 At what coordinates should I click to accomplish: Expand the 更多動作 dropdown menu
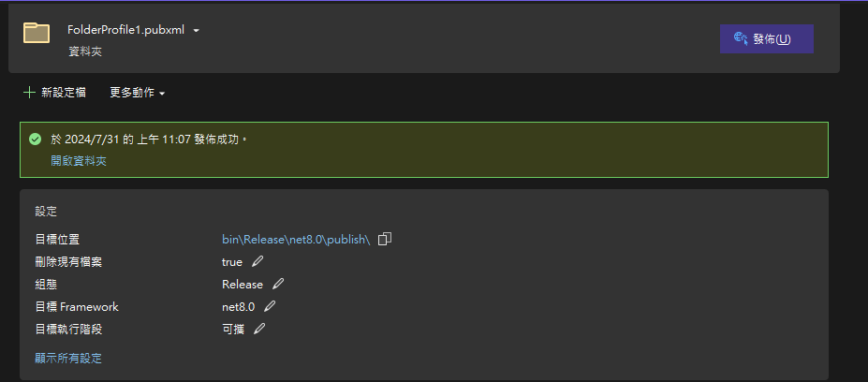(x=138, y=93)
